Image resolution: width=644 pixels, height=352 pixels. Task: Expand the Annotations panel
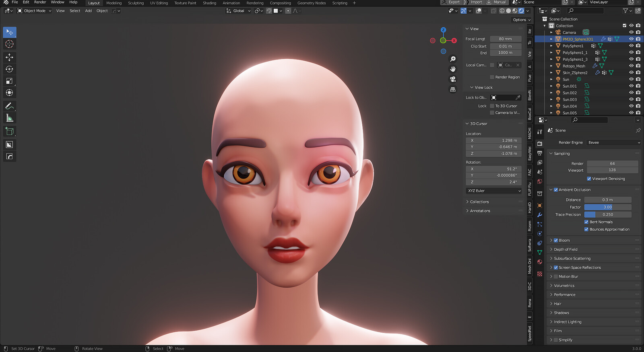click(480, 211)
